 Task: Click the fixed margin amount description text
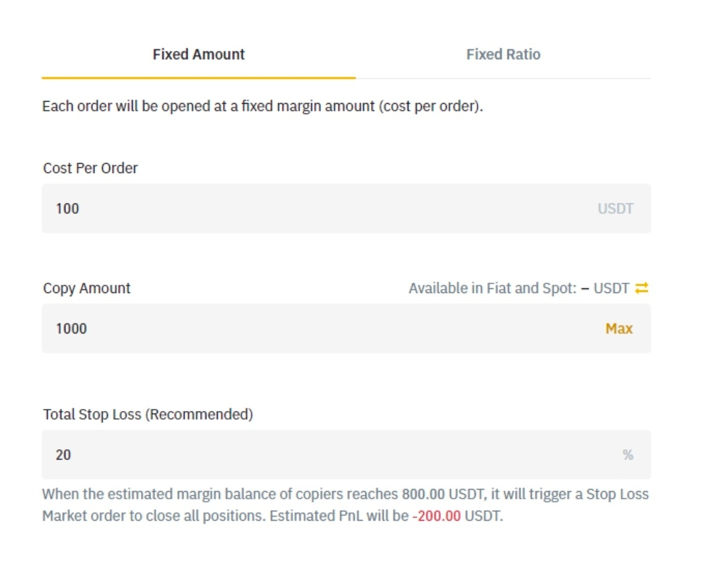click(262, 106)
